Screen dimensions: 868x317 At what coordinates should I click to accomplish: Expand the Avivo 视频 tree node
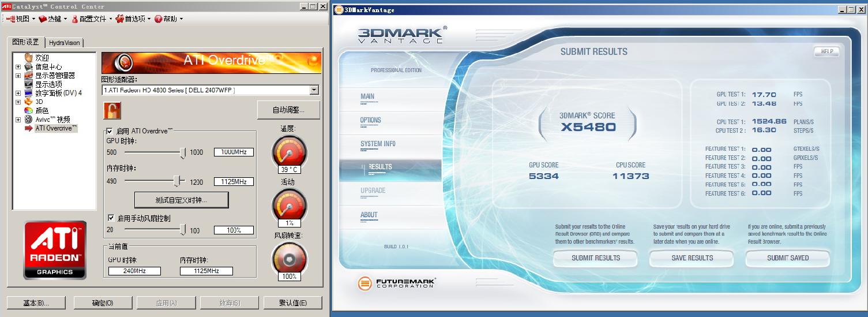click(18, 119)
